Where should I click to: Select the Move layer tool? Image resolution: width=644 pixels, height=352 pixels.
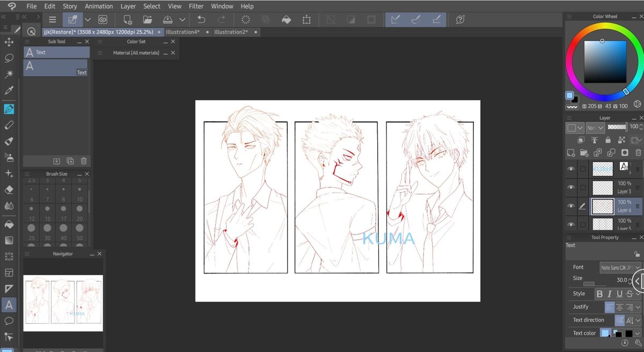click(9, 42)
